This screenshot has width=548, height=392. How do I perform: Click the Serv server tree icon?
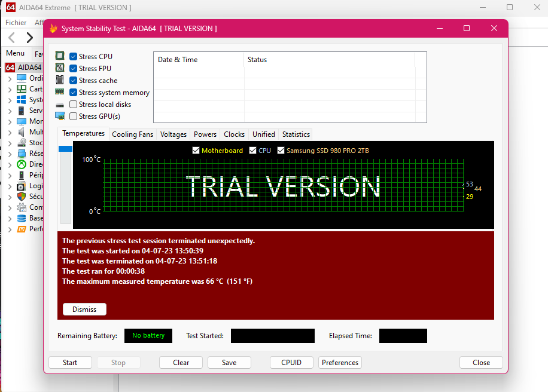tap(22, 111)
